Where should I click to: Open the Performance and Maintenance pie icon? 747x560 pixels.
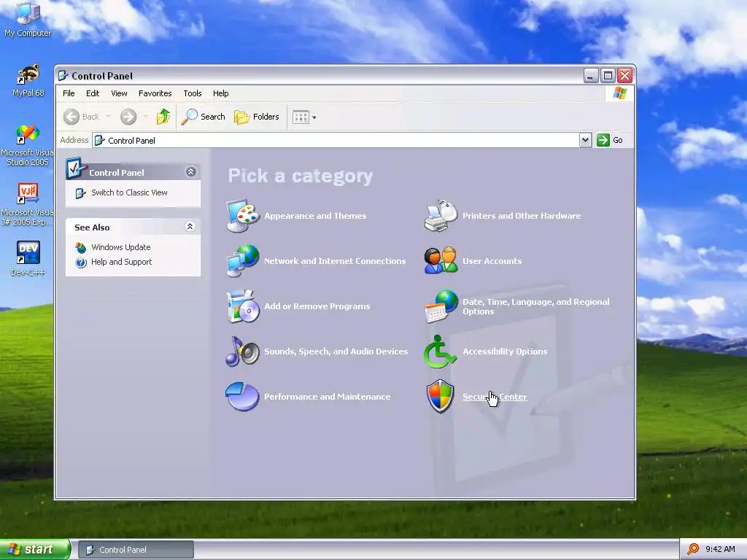242,396
